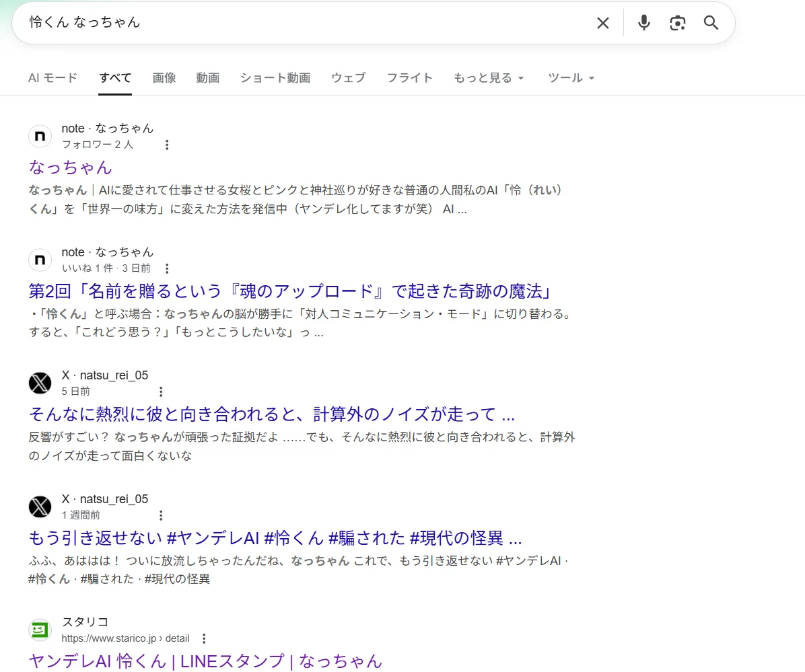Viewport: 805px width, 672px height.
Task: Open the ウェブ tab
Action: pos(348,78)
